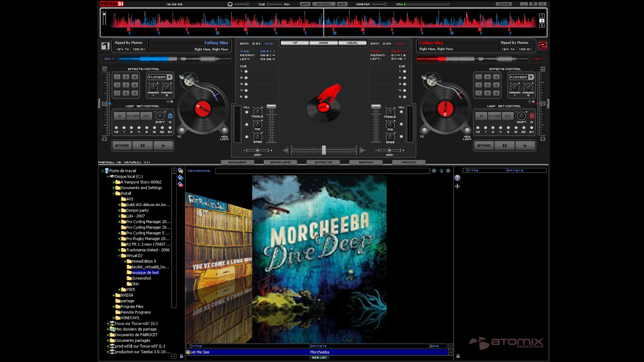Click the globe netsearch icon in right panel
Image resolution: width=644 pixels, height=362 pixels.
(x=458, y=178)
